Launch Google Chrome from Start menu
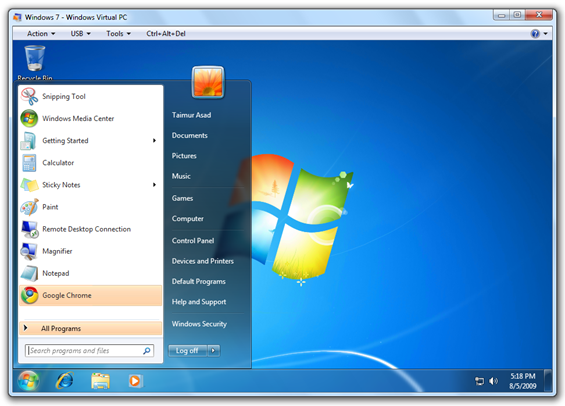Viewport: 565px width, 406px height. point(90,295)
